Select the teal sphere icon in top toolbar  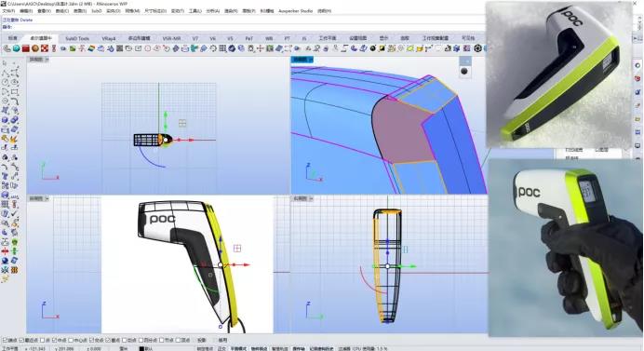tap(16, 48)
